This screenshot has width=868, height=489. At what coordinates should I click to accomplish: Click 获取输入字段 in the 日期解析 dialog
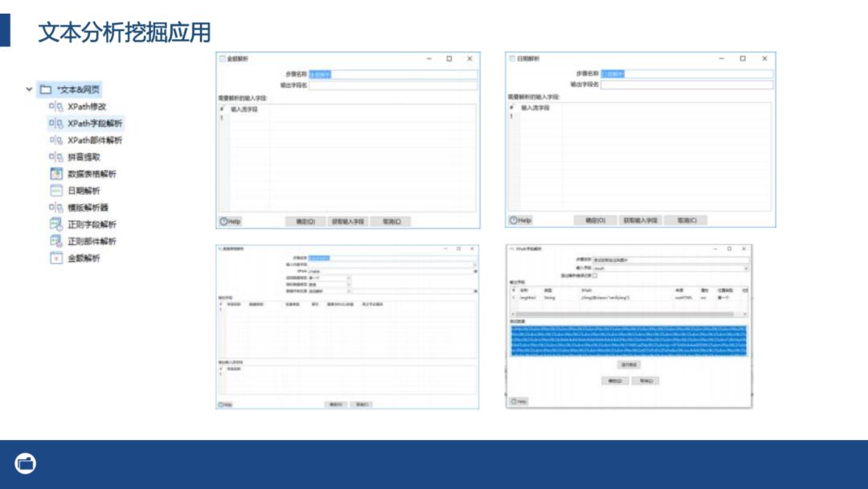pos(640,220)
